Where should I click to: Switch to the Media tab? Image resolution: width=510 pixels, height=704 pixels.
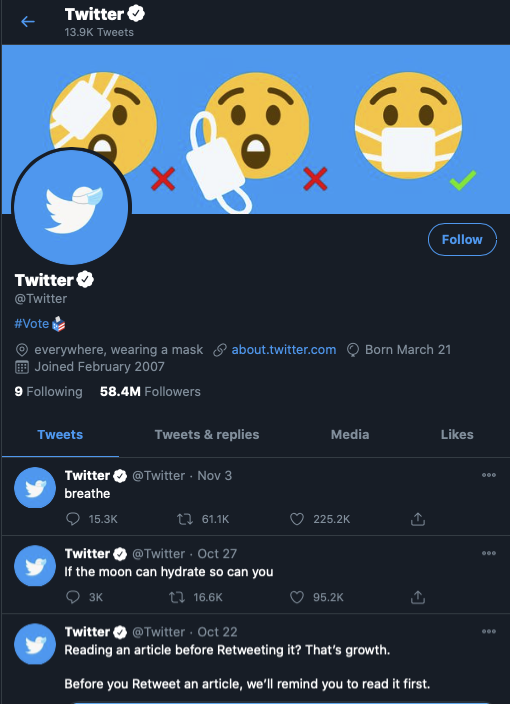coord(350,434)
